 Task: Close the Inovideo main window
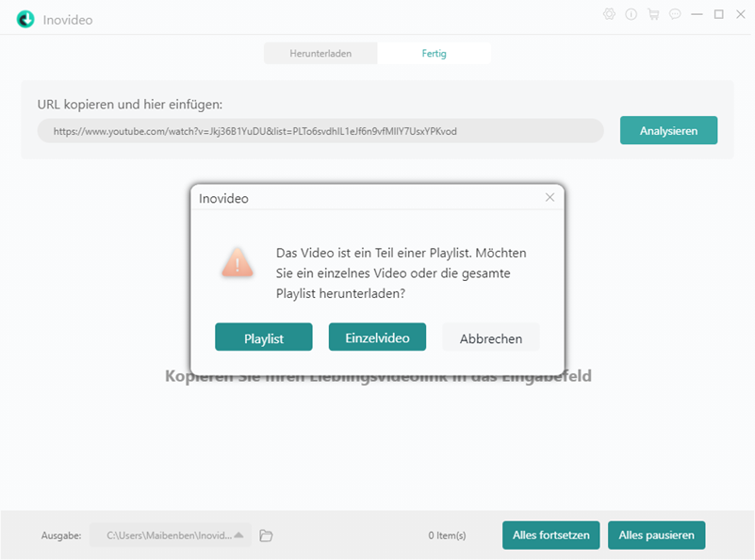741,14
